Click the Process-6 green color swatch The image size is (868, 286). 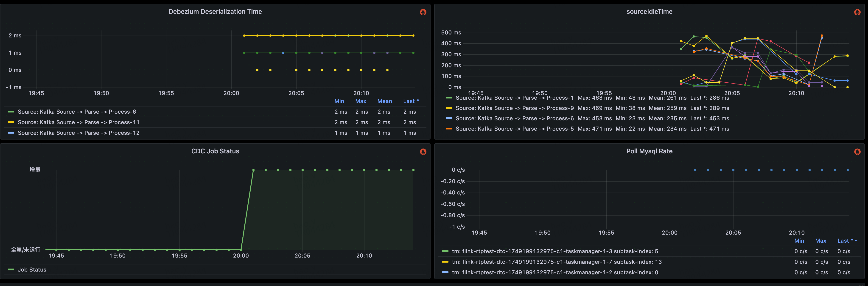pyautogui.click(x=11, y=112)
